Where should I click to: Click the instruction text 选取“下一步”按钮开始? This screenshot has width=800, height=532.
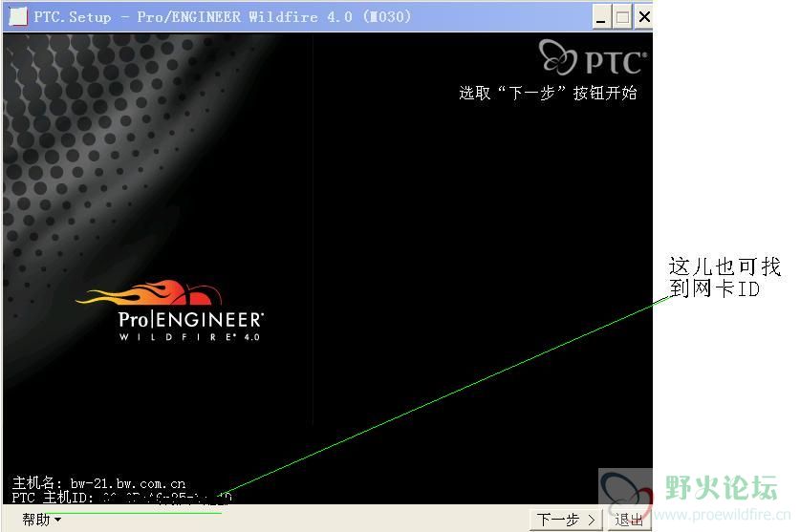point(548,93)
